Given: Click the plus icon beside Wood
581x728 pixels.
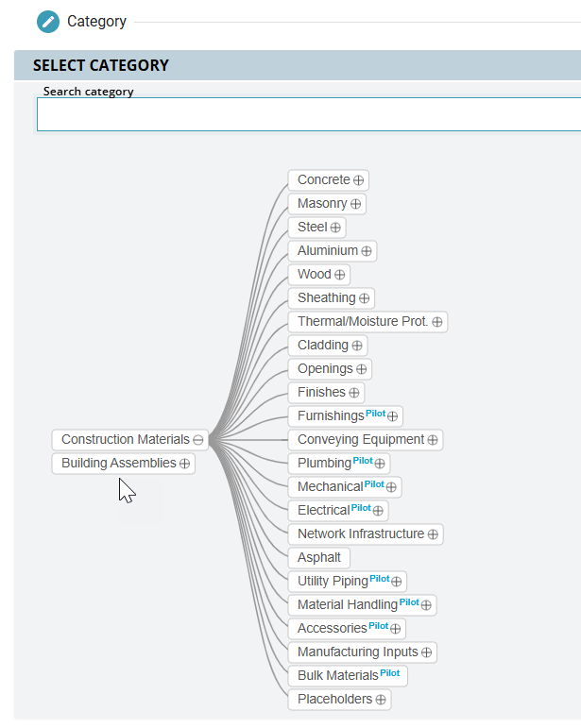Looking at the screenshot, I should point(339,275).
